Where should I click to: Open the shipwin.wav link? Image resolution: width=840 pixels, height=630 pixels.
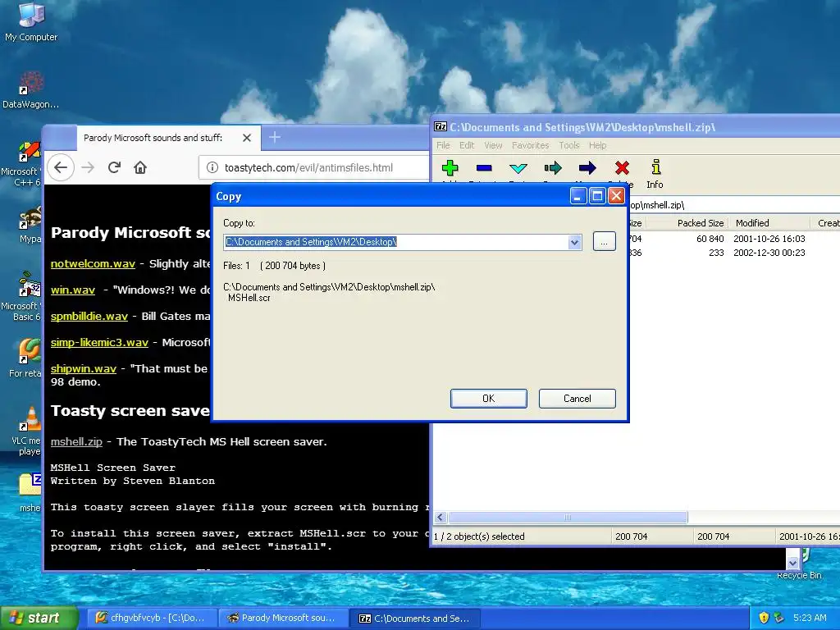[x=83, y=368]
